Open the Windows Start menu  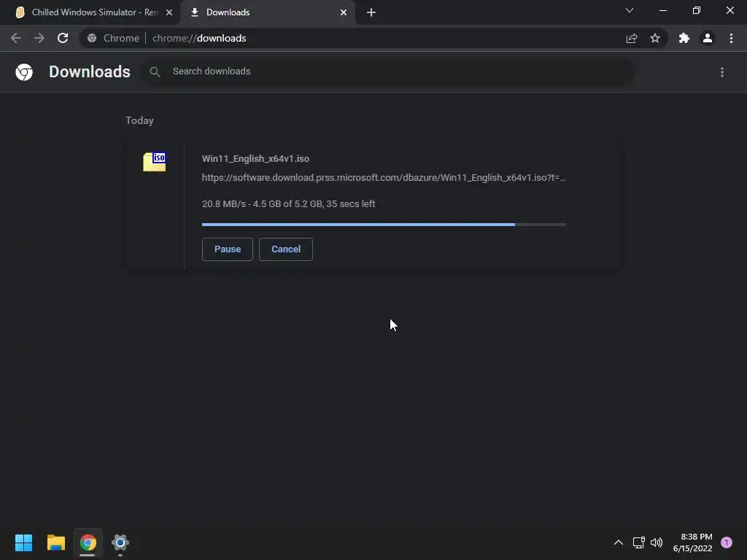click(x=23, y=542)
